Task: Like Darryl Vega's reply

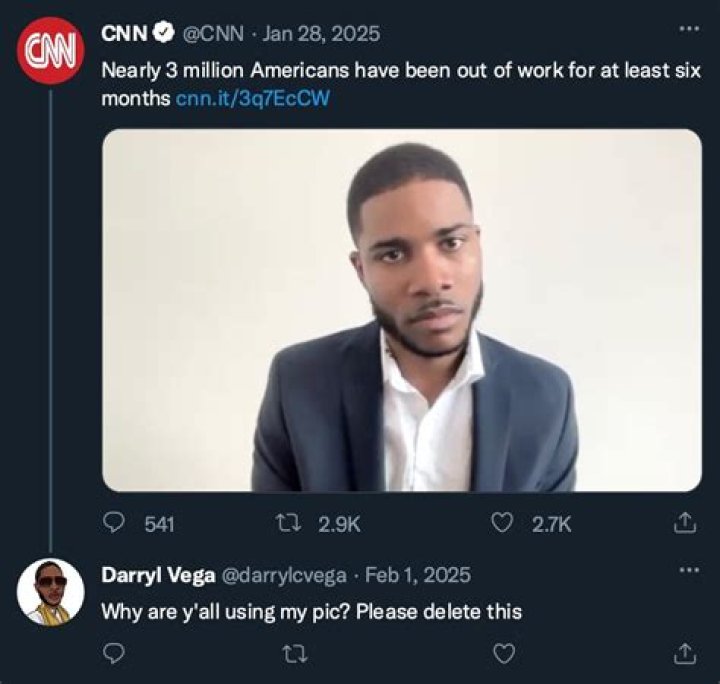Action: (505, 653)
